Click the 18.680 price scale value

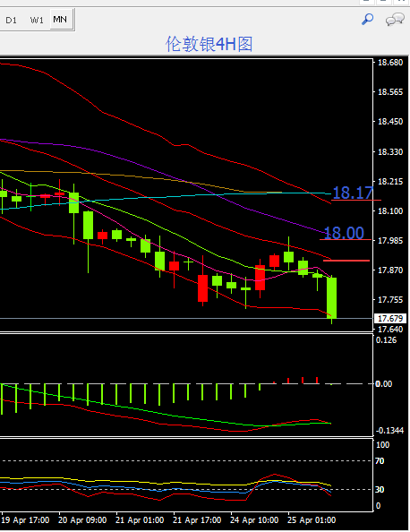pyautogui.click(x=390, y=63)
